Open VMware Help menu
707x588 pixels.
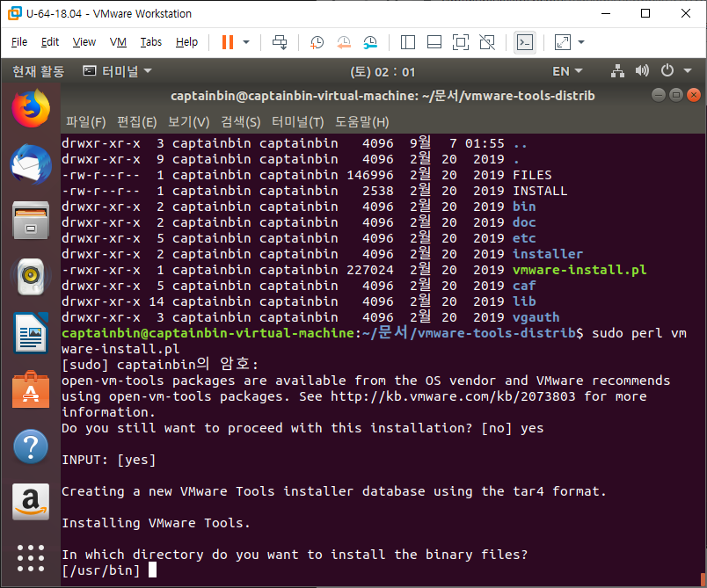click(x=186, y=42)
